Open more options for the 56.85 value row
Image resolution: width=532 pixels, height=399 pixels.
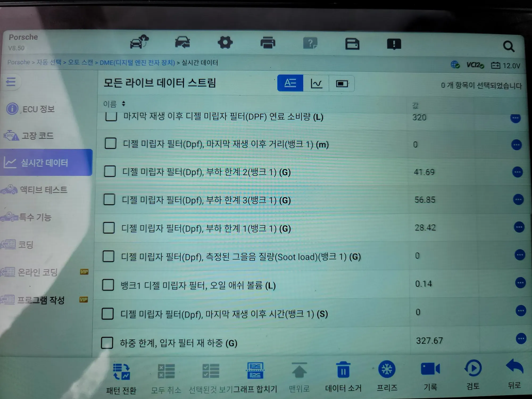pyautogui.click(x=518, y=199)
